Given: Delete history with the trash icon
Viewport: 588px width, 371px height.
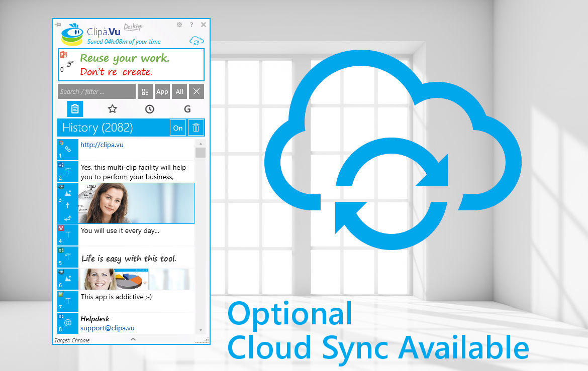Looking at the screenshot, I should 196,128.
